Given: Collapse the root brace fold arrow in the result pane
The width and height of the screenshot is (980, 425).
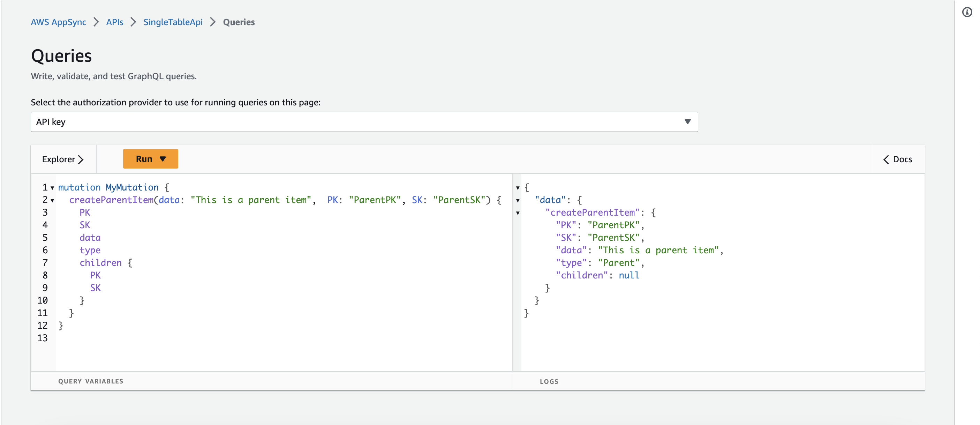Looking at the screenshot, I should (518, 188).
